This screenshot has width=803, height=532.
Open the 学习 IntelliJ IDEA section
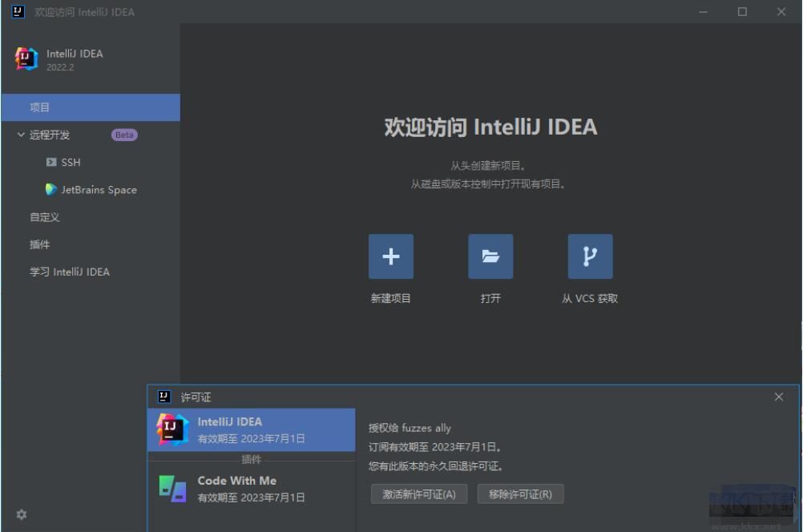(68, 272)
